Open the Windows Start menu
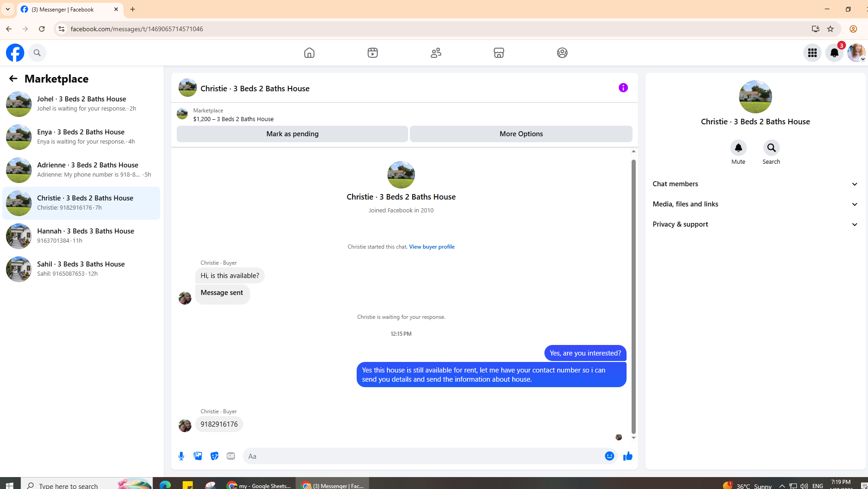Image resolution: width=868 pixels, height=489 pixels. click(x=10, y=485)
